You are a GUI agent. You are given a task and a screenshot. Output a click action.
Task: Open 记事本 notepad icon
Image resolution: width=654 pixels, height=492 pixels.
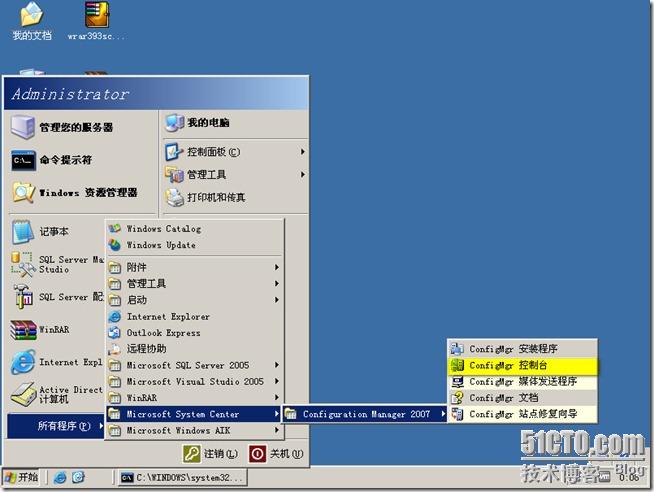[23, 231]
